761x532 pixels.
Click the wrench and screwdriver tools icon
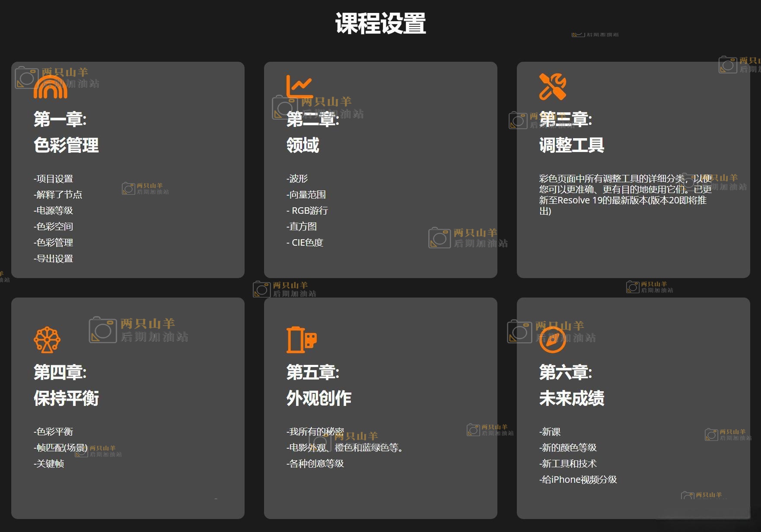click(x=552, y=86)
